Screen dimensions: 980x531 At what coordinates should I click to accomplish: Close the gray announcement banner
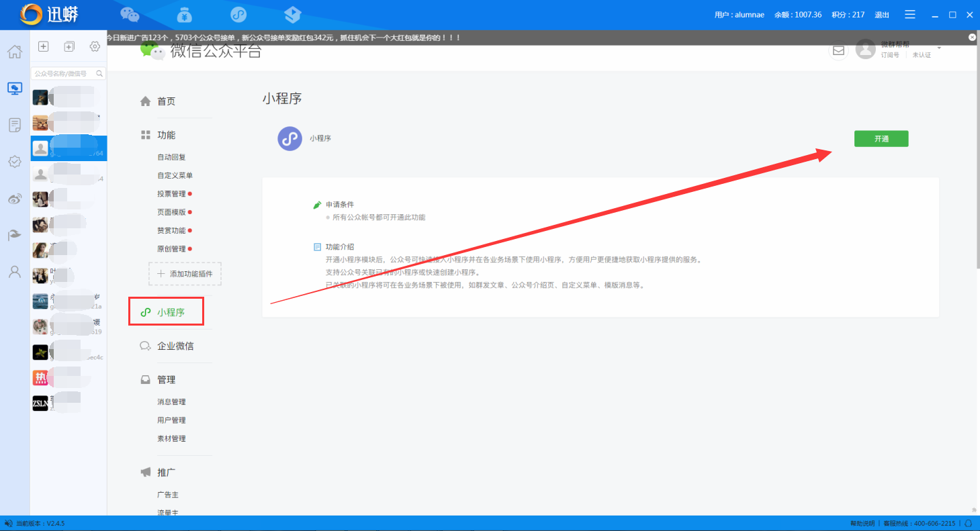coord(972,38)
